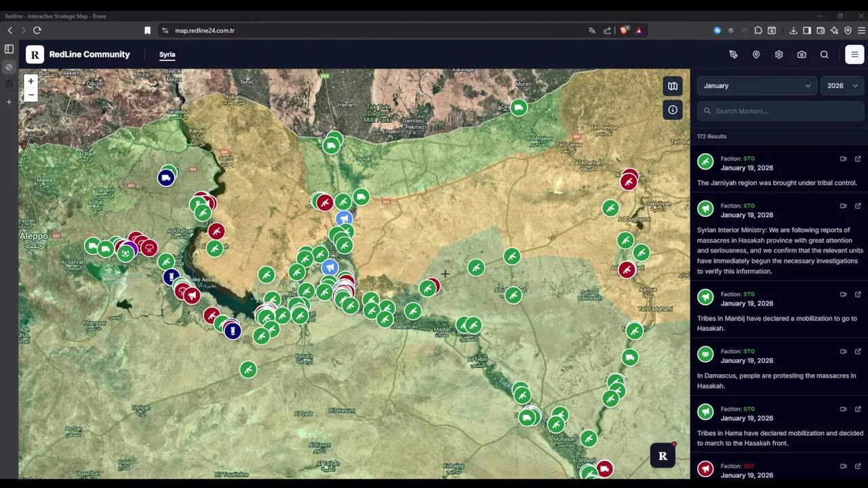Take a map snapshot with camera icon
This screenshot has height=488, width=868.
coord(802,54)
